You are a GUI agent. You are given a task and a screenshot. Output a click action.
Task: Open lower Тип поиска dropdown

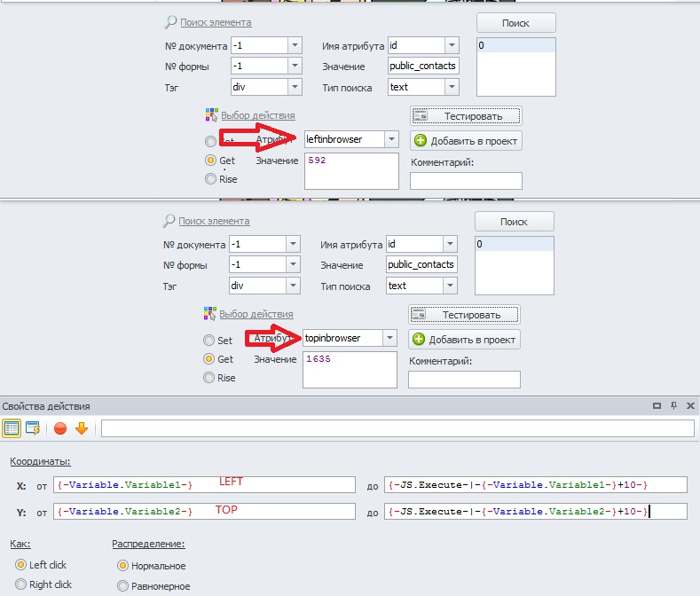point(450,286)
